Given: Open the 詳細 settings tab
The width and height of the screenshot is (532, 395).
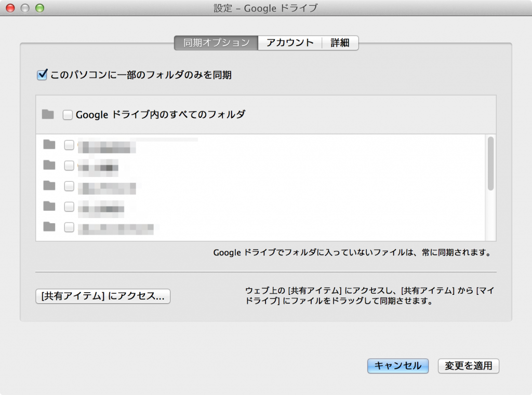Looking at the screenshot, I should pyautogui.click(x=340, y=43).
